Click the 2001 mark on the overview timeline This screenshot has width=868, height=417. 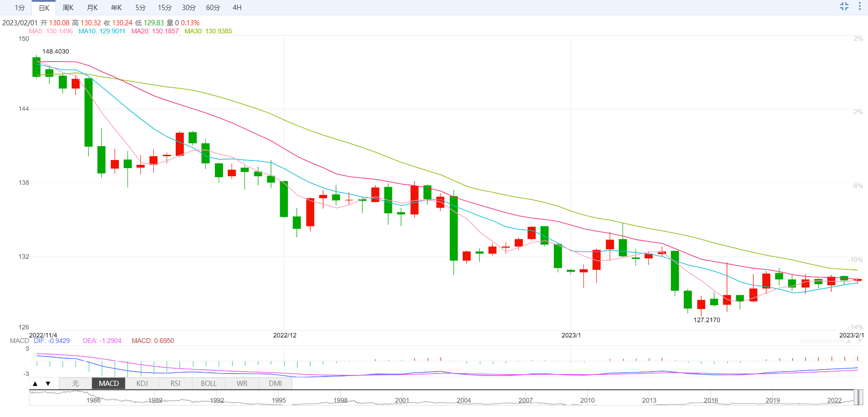[402, 400]
